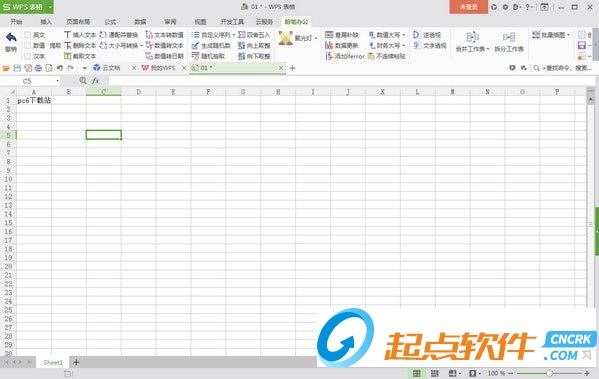
Task: Switch to page break preview in status bar
Action: (434, 373)
